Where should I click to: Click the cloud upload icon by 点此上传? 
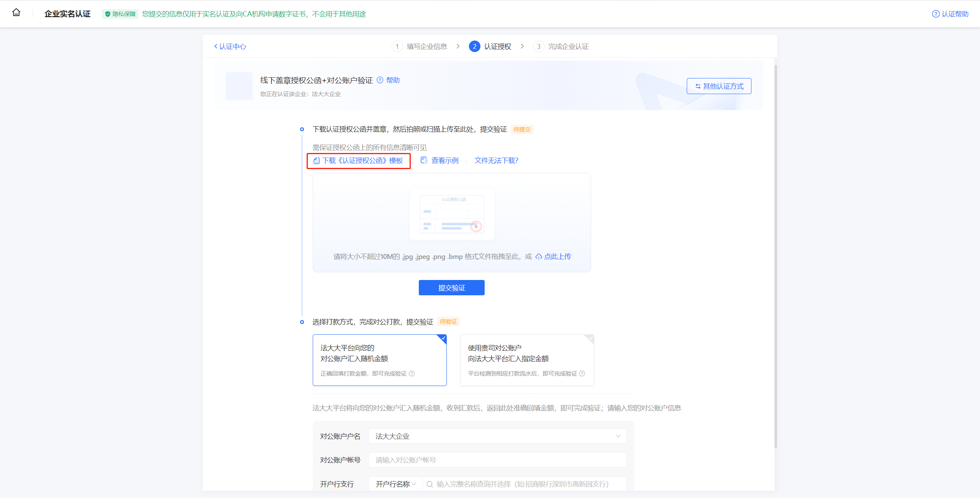(x=539, y=257)
